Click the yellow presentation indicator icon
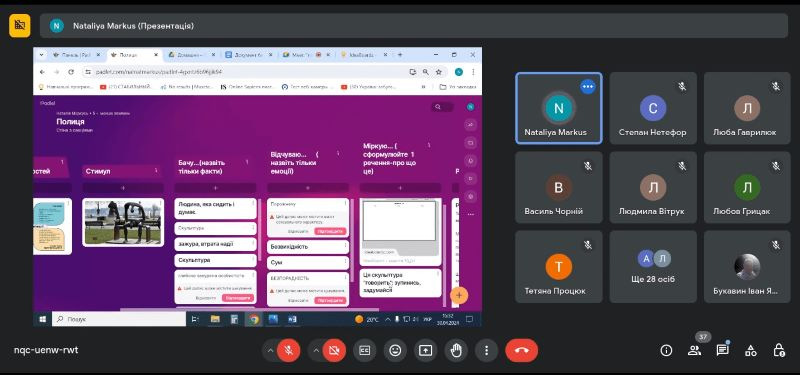This screenshot has height=375, width=800. [20, 26]
